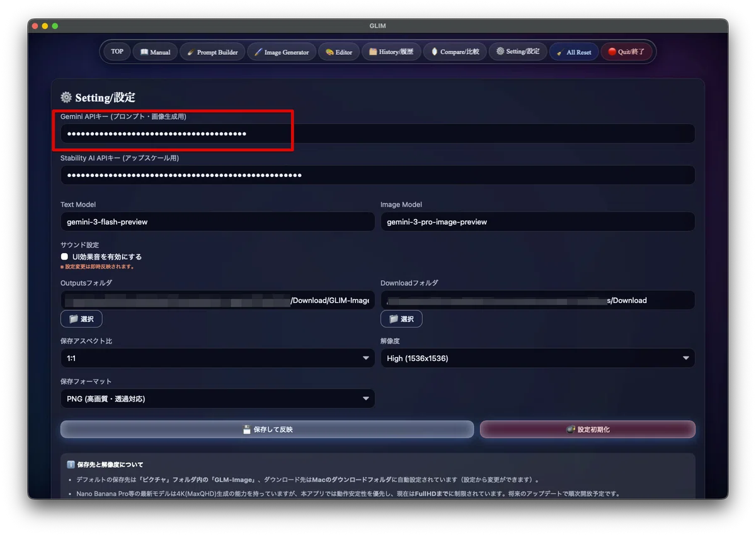This screenshot has width=756, height=536.
Task: Click the All Reset button
Action: tap(573, 52)
